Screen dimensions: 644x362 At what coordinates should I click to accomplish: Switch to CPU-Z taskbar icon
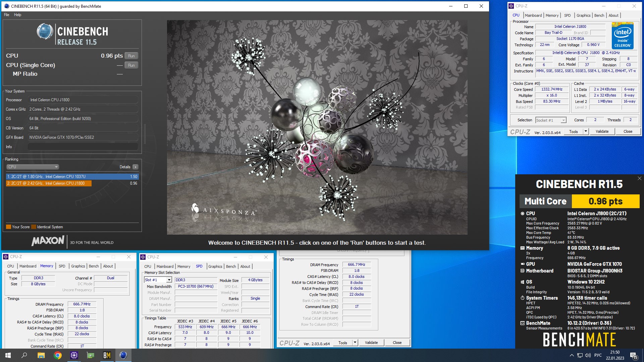point(74,355)
